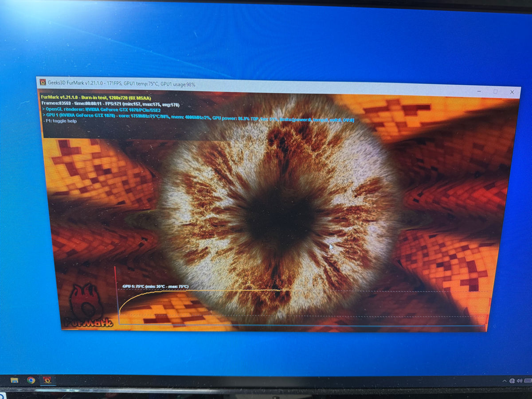532x399 pixels.
Task: Minimize the FurMark window
Action: click(479, 91)
